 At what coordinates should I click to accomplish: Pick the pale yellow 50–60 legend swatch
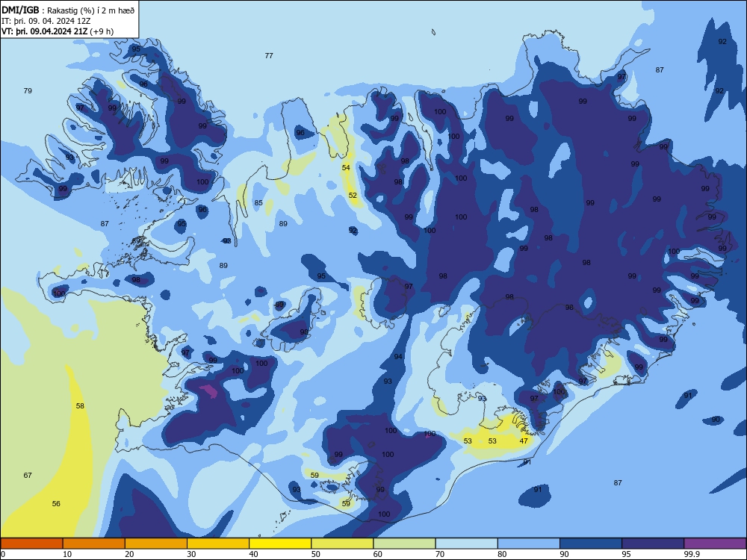[342, 544]
